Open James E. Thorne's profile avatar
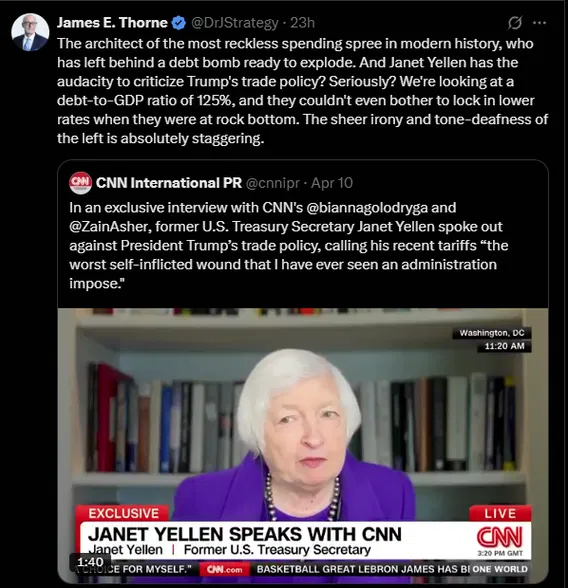The height and width of the screenshot is (588, 568). pos(30,32)
